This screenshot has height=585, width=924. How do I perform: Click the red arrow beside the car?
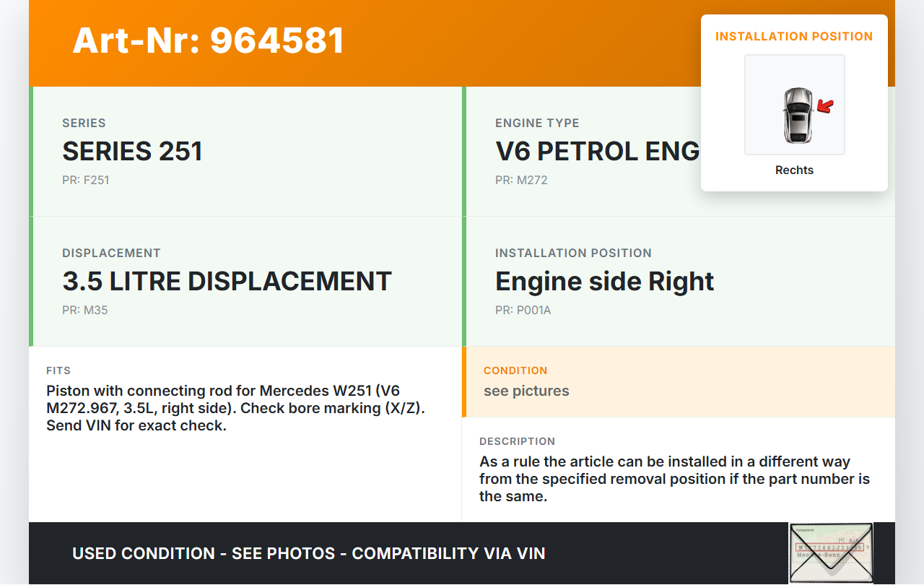[x=825, y=107]
